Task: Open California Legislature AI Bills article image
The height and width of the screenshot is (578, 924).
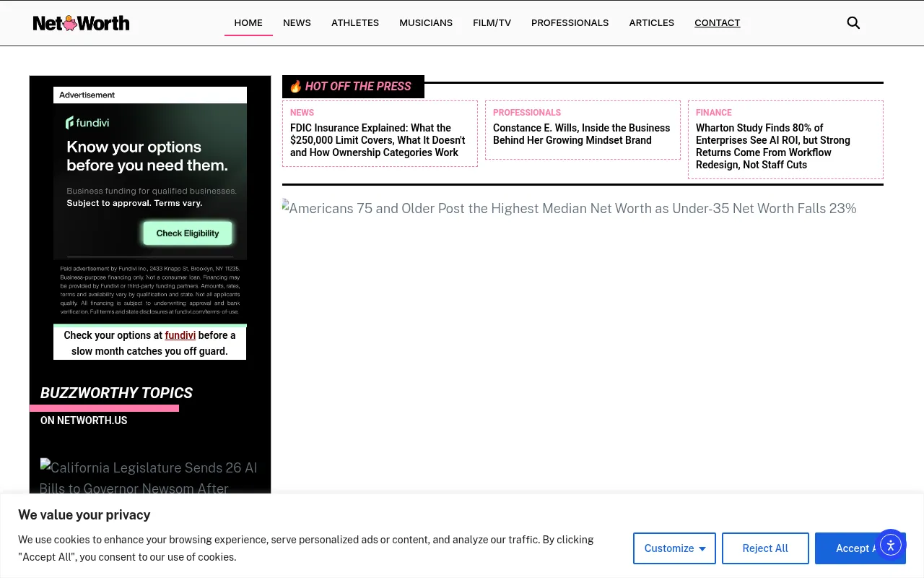Action: (149, 478)
